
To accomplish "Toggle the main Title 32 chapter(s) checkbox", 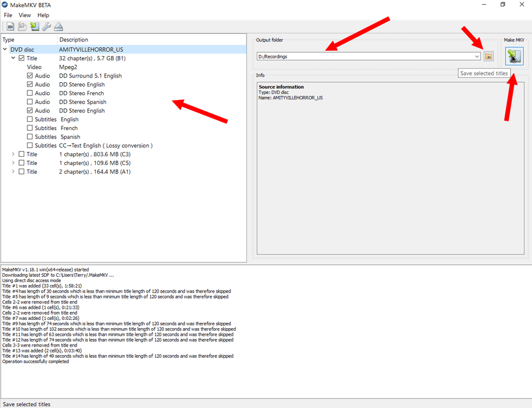I will point(21,58).
